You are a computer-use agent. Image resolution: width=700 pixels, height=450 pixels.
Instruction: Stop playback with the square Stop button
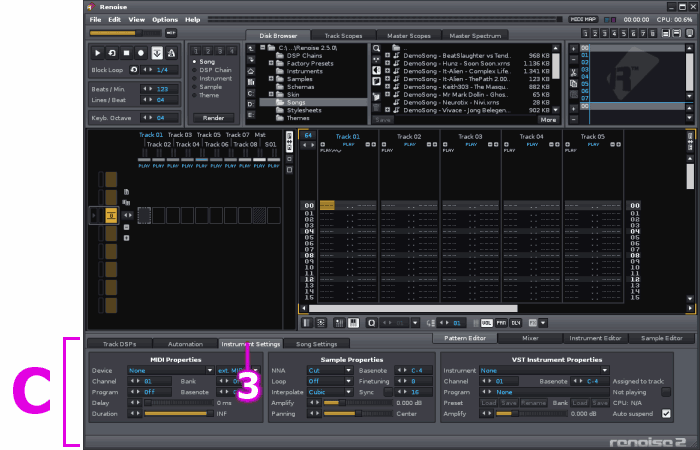127,53
